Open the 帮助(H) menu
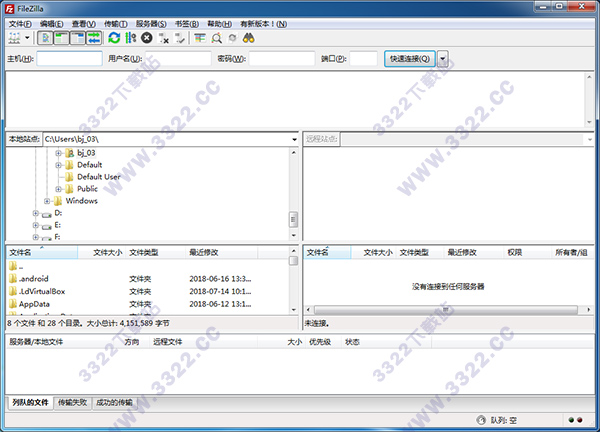This screenshot has width=600, height=432. tap(219, 24)
